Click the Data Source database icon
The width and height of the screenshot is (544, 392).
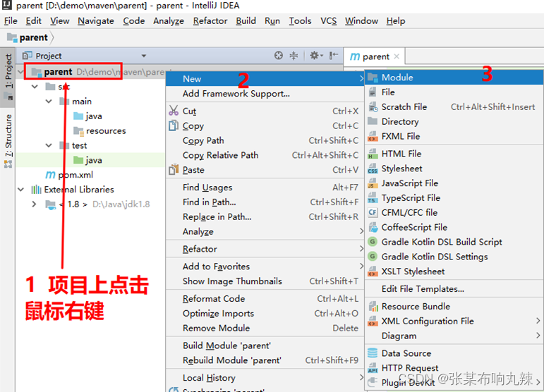373,353
